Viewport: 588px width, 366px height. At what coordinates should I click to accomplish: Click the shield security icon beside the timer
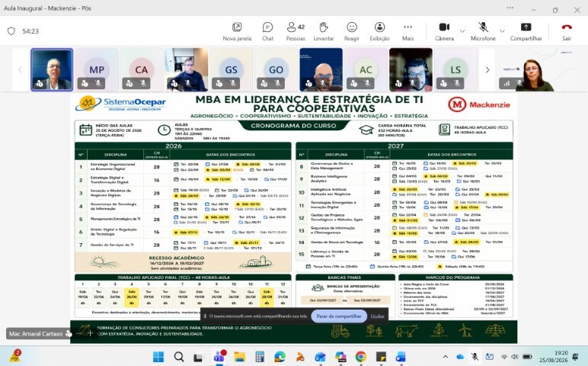coord(11,30)
